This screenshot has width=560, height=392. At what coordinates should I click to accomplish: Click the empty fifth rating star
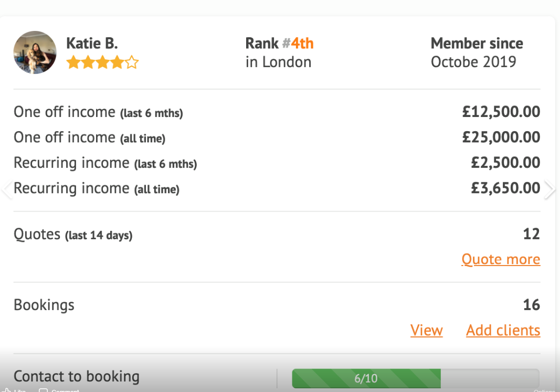coord(132,62)
